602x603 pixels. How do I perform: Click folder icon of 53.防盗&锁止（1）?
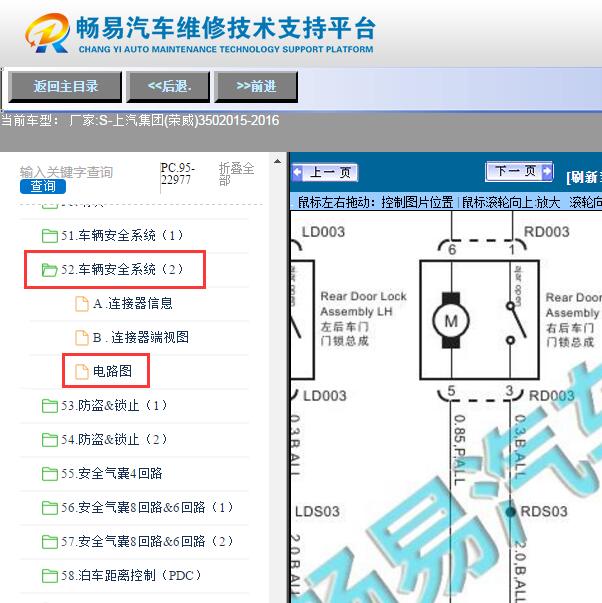[50, 406]
